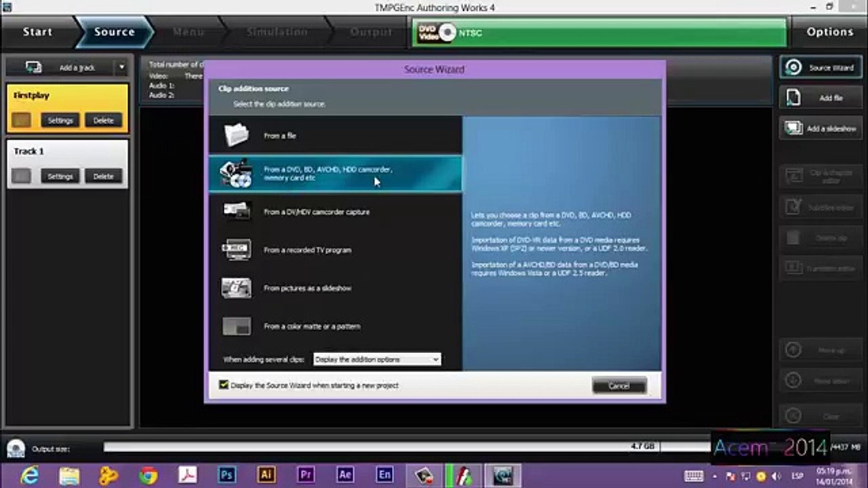Viewport: 868px width, 488px height.
Task: Open the Transition editor
Action: pos(821,268)
